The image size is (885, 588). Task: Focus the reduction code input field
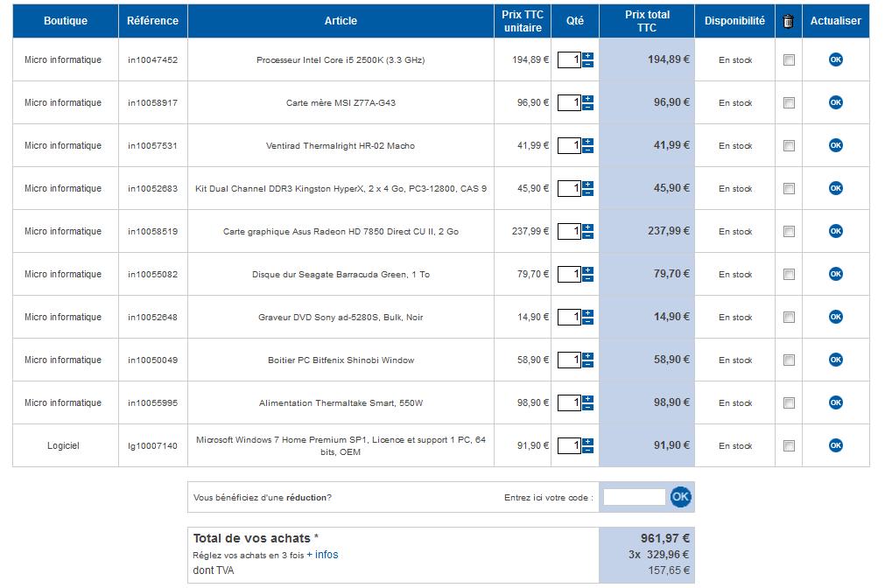click(634, 497)
